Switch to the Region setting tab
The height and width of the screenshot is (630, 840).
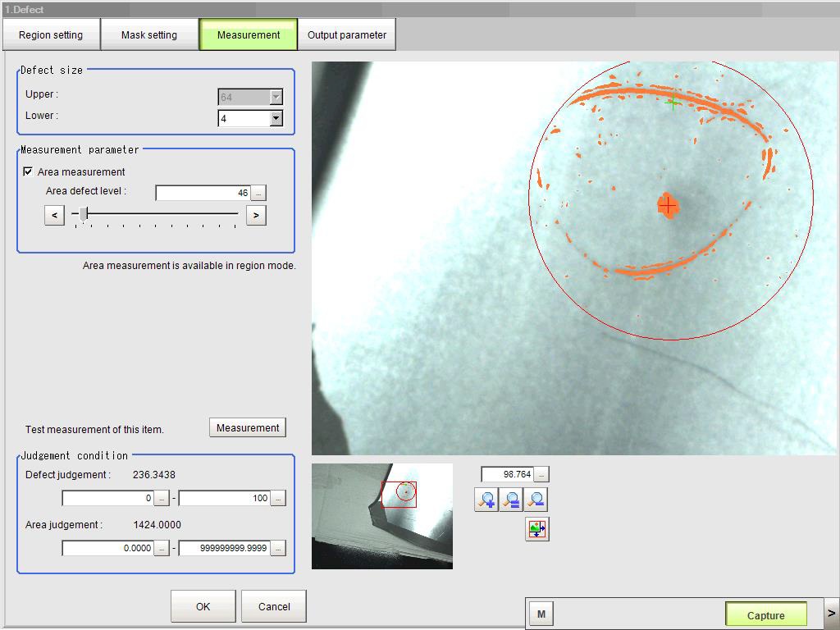click(51, 35)
